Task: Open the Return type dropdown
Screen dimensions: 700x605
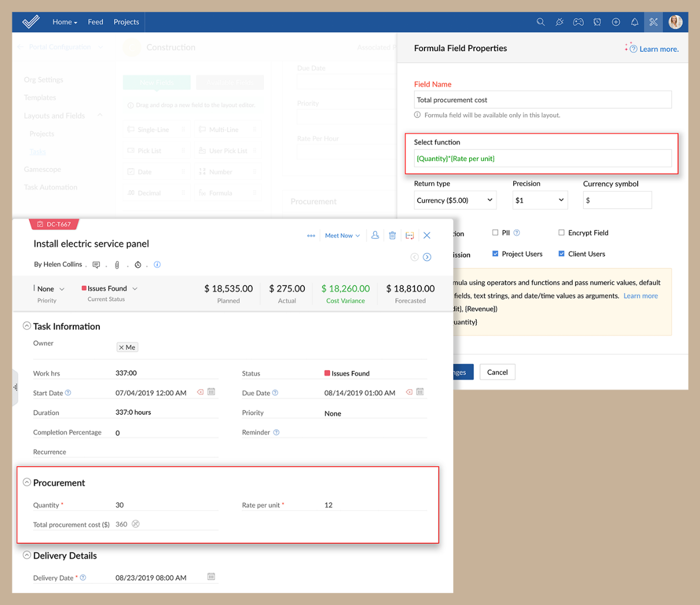Action: 455,200
